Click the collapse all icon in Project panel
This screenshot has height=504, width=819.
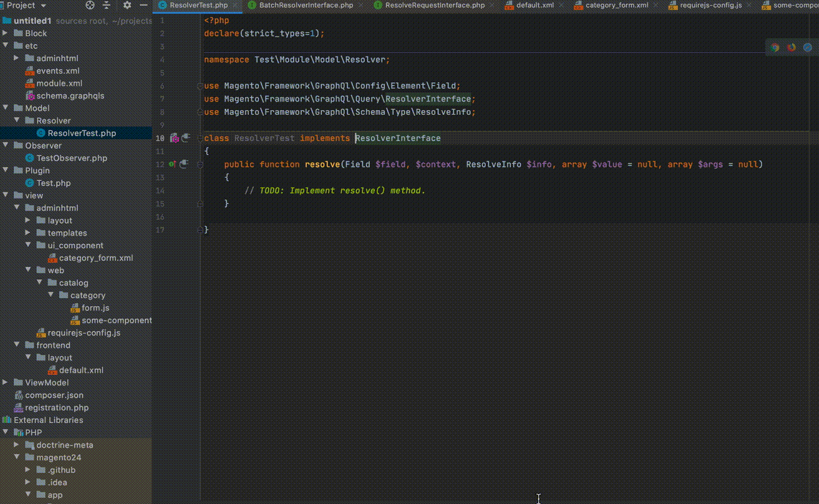coord(107,5)
